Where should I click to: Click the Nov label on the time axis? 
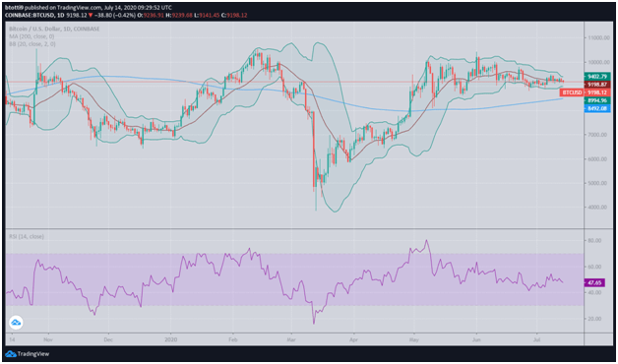coord(48,338)
